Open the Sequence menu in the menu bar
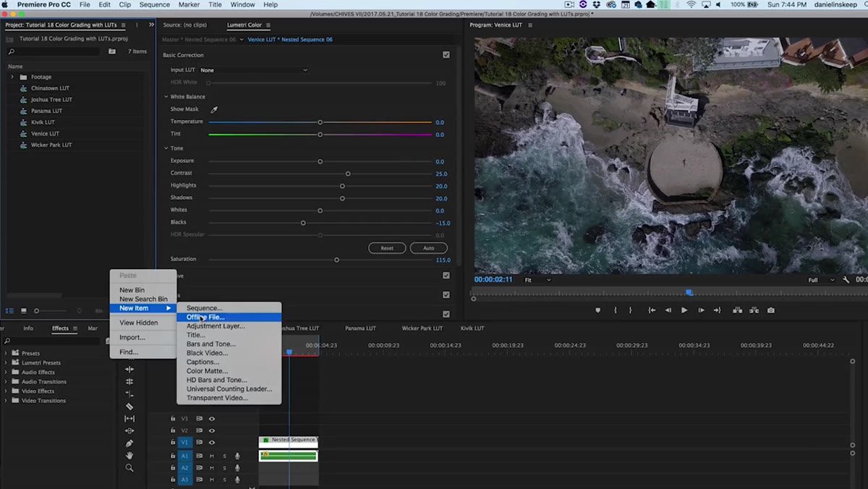868x489 pixels. 154,4
